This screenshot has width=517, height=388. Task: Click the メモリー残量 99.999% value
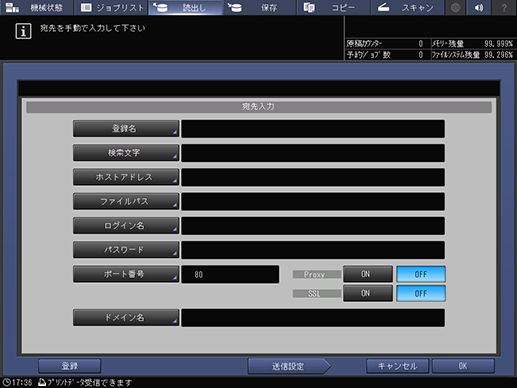[x=498, y=44]
